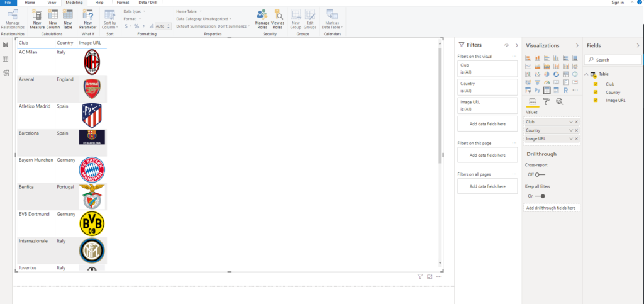Click the visual's filter funnel icon

[x=420, y=276]
